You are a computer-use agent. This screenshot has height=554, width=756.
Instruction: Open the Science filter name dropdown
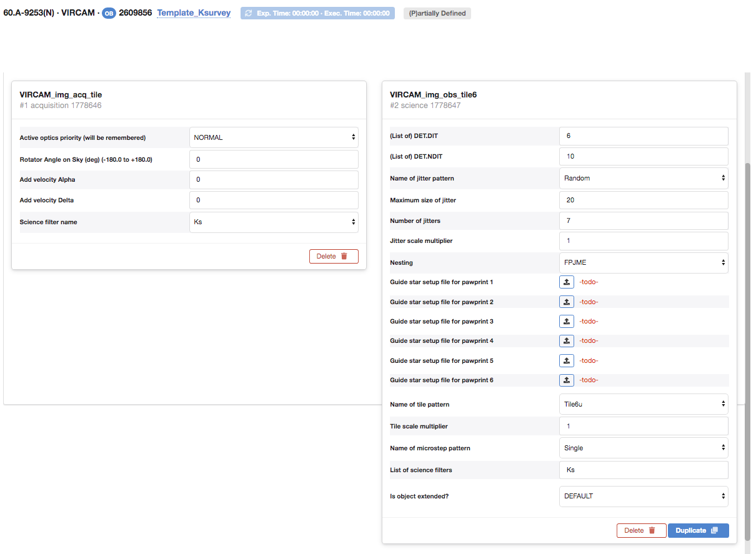(274, 222)
